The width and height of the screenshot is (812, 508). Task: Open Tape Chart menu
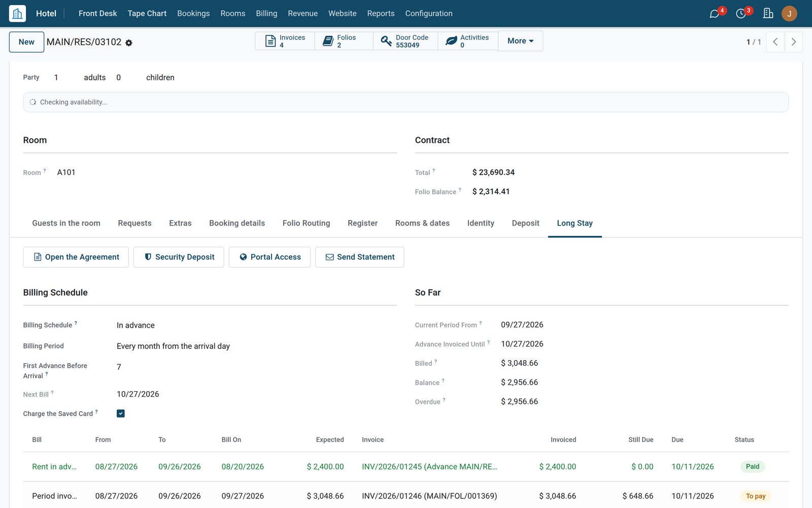[x=147, y=14]
